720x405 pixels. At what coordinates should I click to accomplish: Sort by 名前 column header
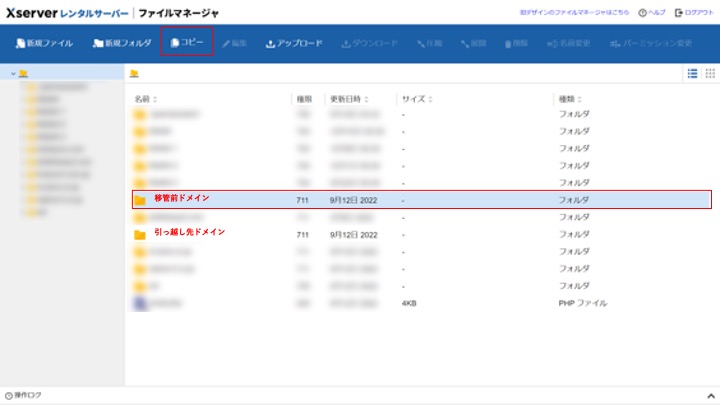coord(146,99)
